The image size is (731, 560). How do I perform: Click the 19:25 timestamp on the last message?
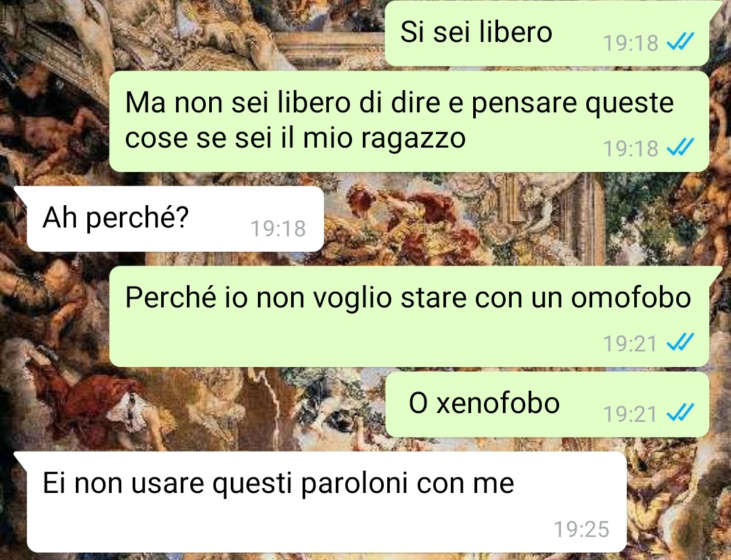pyautogui.click(x=581, y=530)
